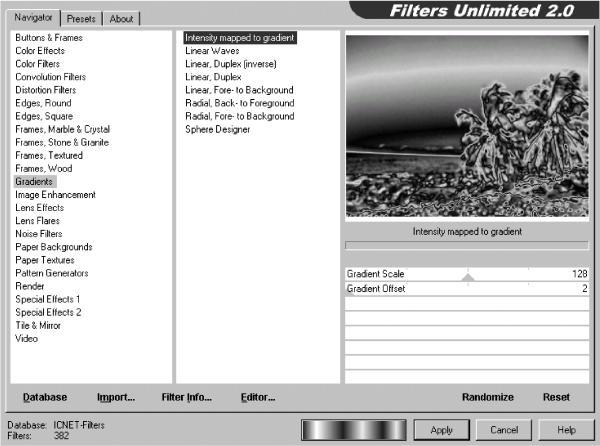The width and height of the screenshot is (600, 446).
Task: Reset the filter settings
Action: click(556, 397)
